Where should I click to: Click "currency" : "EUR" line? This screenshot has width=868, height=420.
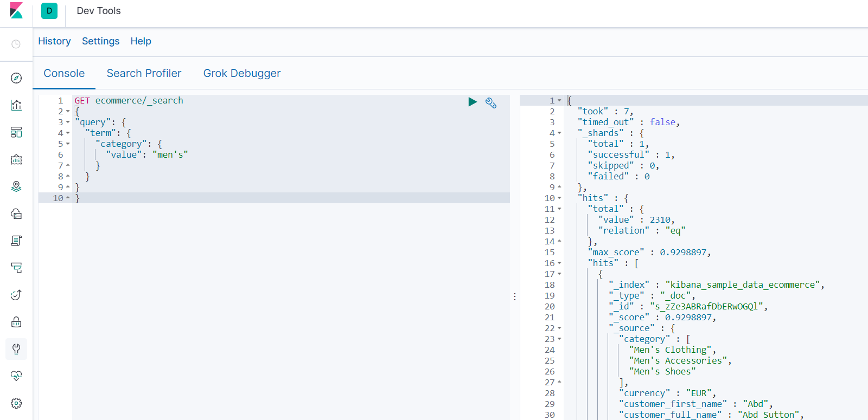click(x=668, y=393)
